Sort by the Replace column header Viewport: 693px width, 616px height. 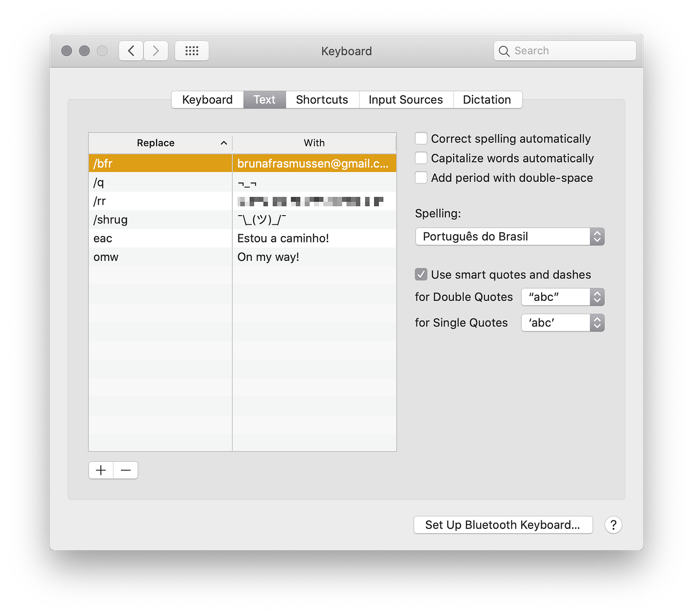click(160, 143)
